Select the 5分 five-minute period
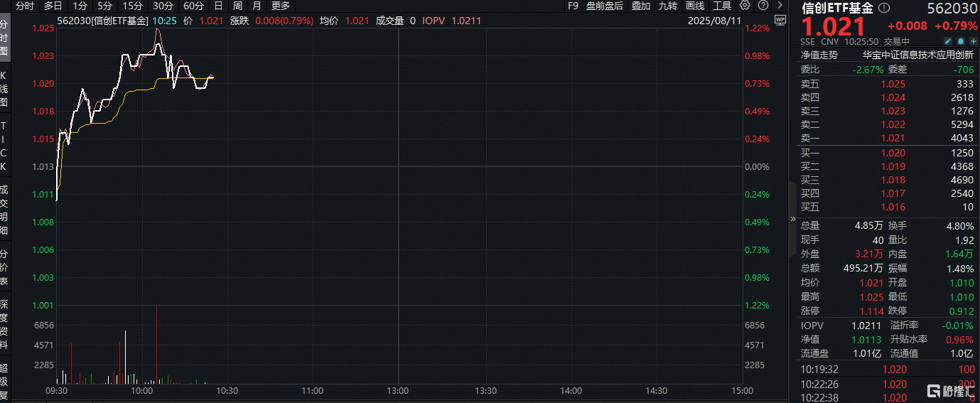The width and height of the screenshot is (980, 403). (104, 6)
